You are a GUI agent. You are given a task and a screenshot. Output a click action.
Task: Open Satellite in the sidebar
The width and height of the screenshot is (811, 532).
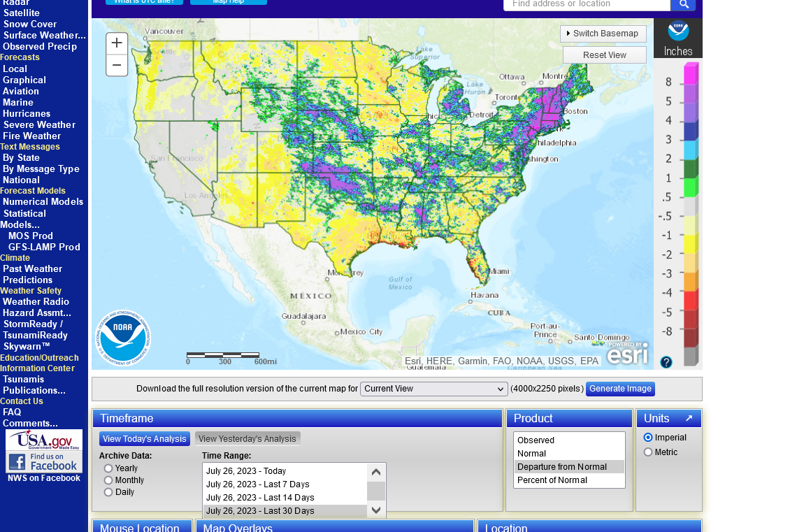click(x=21, y=13)
